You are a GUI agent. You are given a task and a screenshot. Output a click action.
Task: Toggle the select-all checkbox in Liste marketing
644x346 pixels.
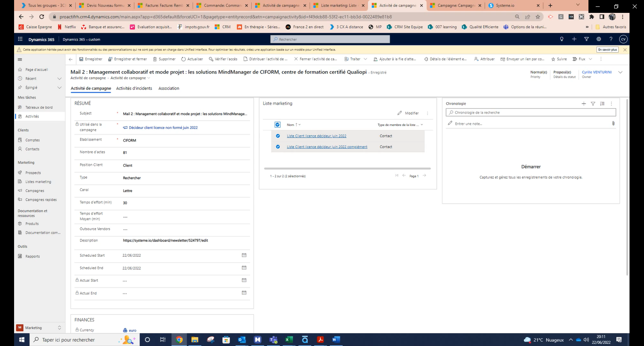point(277,125)
